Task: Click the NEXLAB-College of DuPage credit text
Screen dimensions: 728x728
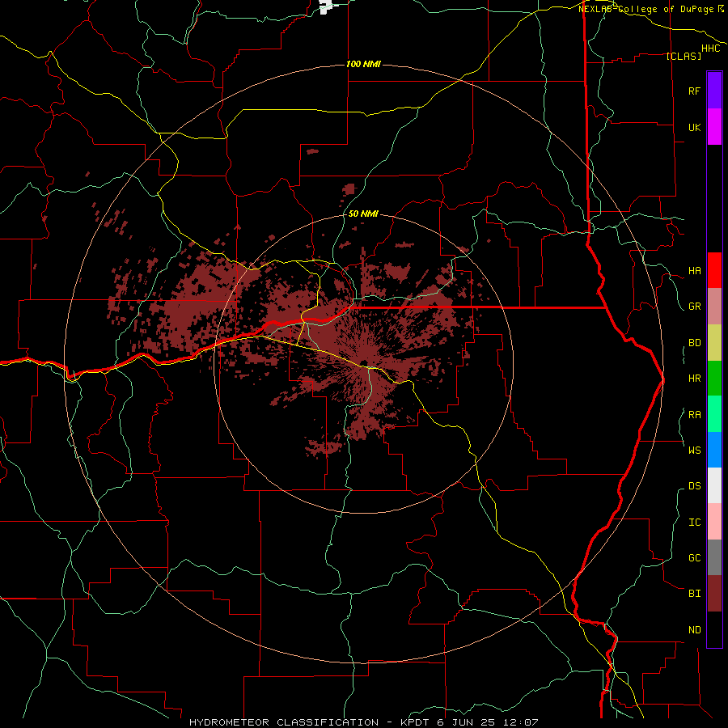Action: 647,9
